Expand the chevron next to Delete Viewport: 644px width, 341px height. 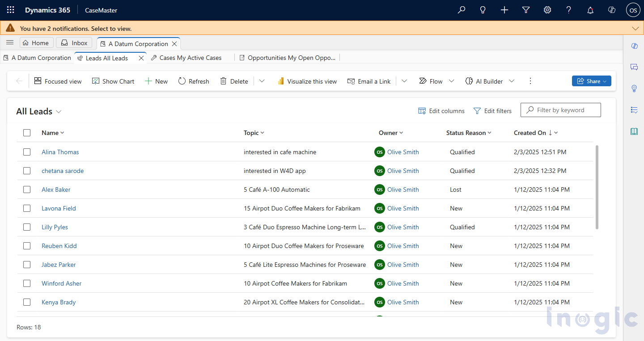262,81
